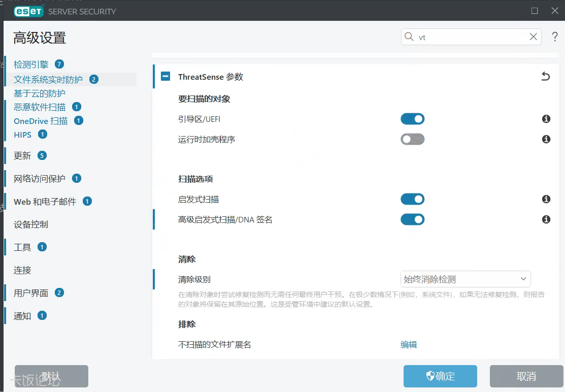Image resolution: width=565 pixels, height=392 pixels.
Task: Click the 要扫描的对象 heading
Action: (204, 99)
